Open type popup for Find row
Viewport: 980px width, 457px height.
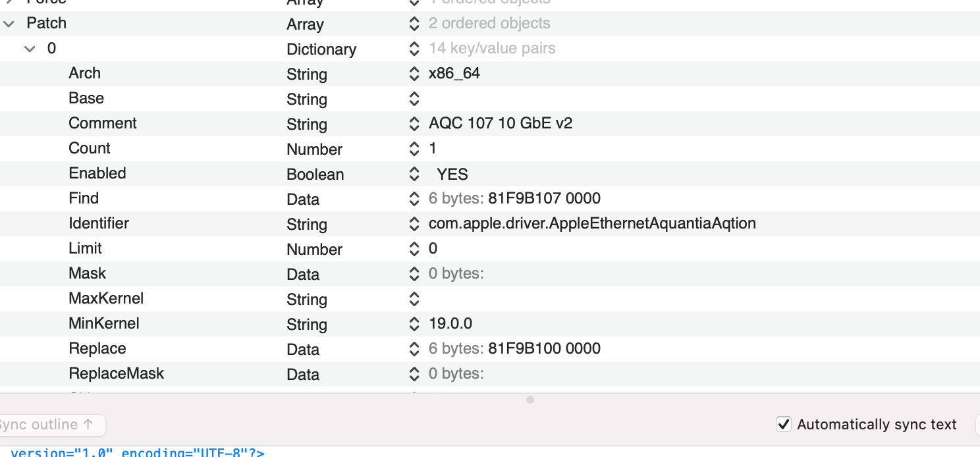[414, 199]
